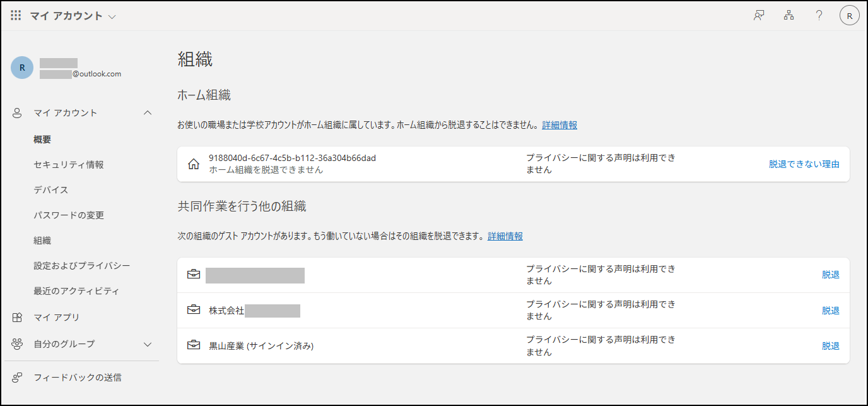Go to 設定およびプライバシー page
The image size is (868, 406).
pos(82,266)
